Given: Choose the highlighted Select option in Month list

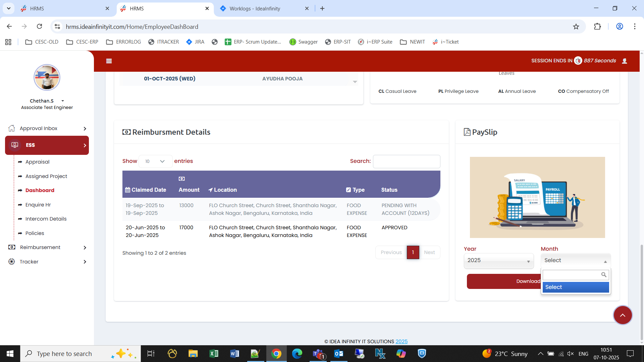Looking at the screenshot, I should pos(576,287).
